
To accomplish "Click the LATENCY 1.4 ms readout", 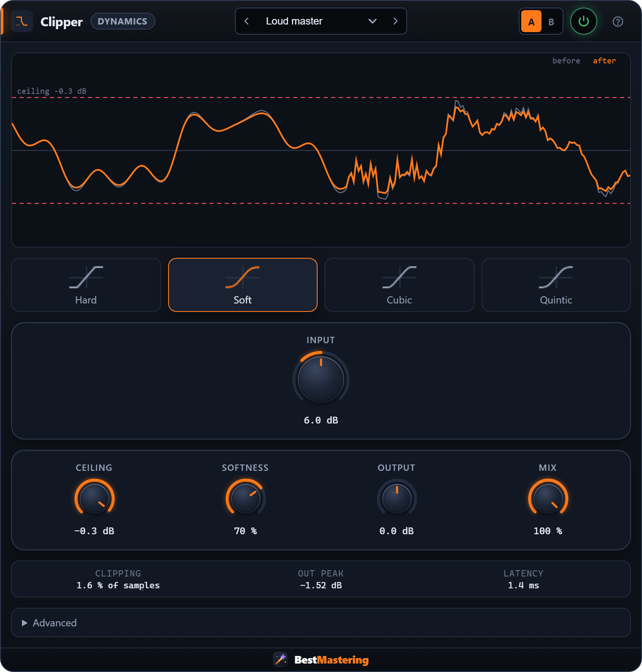I will point(523,579).
